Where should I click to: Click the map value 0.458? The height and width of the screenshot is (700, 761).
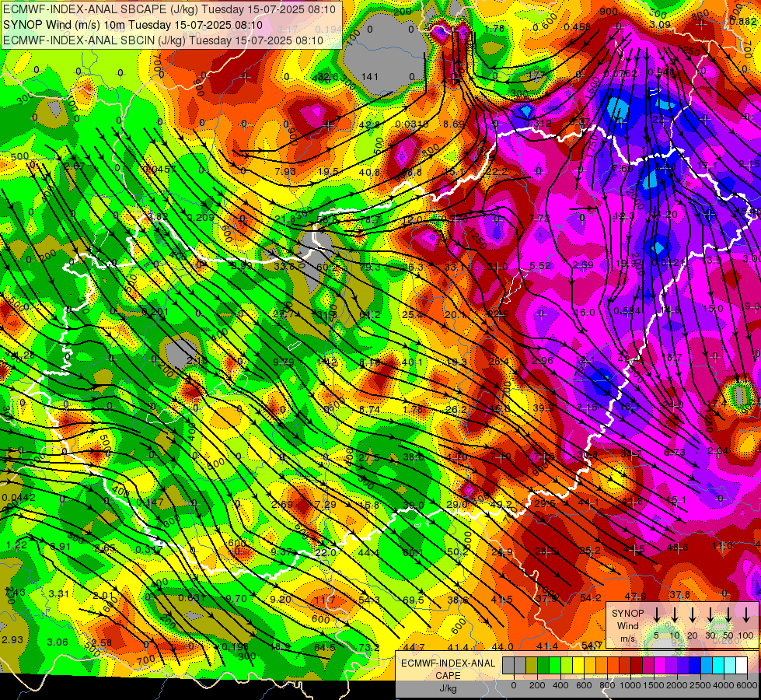pos(578,26)
